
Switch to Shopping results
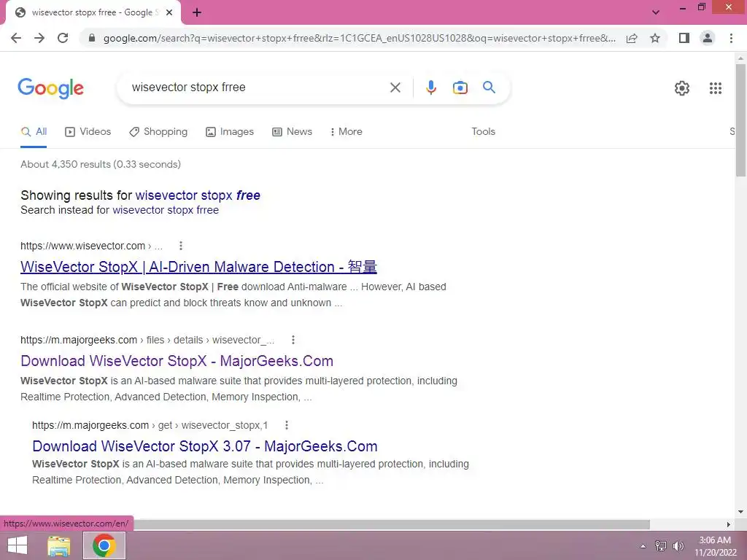pyautogui.click(x=158, y=132)
